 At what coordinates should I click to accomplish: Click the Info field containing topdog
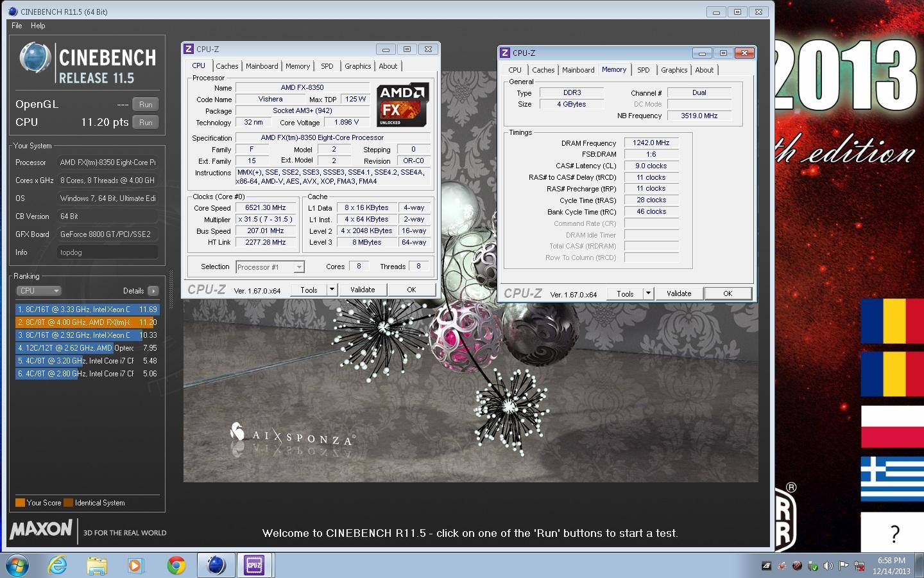(107, 252)
